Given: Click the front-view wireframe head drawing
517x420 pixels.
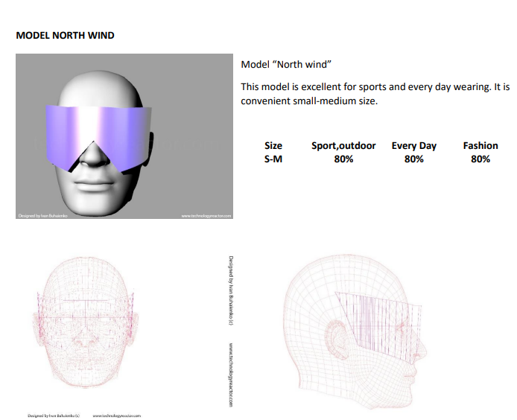Looking at the screenshot, I should (x=86, y=322).
